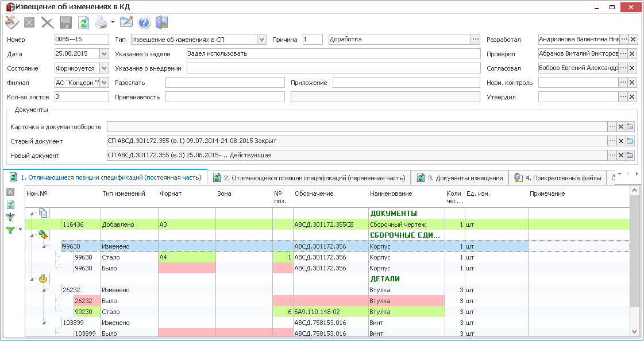Click into the Номер field
The image size is (644, 341).
(x=82, y=40)
